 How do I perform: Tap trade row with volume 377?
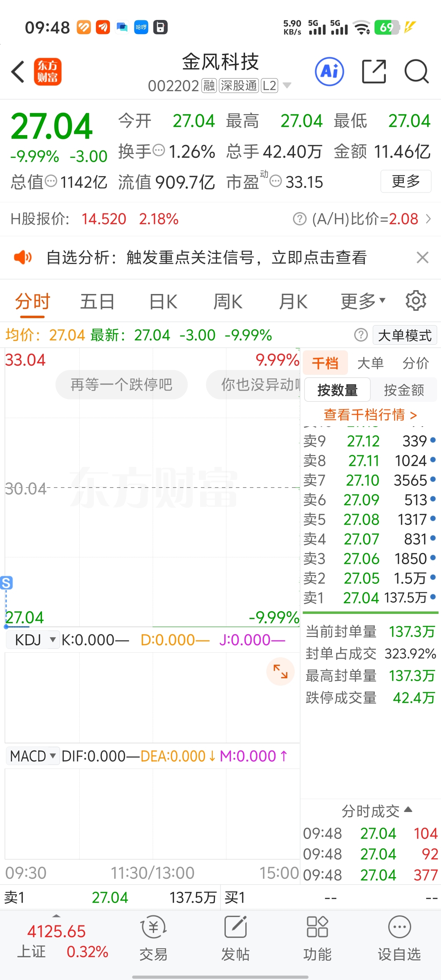[x=370, y=875]
